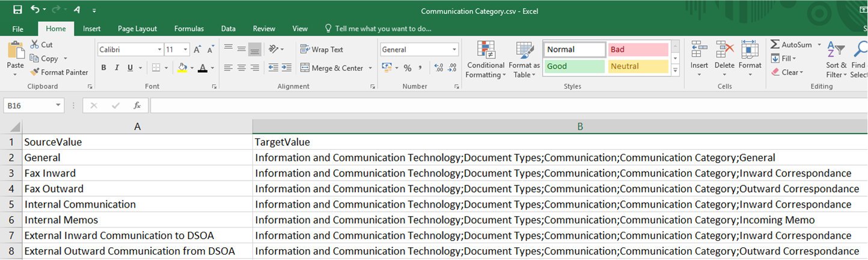Toggle Bold formatting
The width and height of the screenshot is (868, 260).
(103, 67)
